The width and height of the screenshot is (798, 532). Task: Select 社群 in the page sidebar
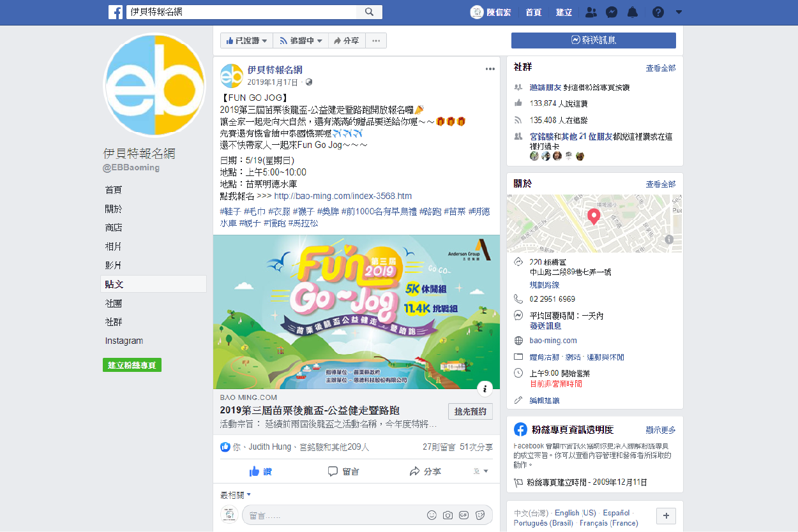[114, 321]
